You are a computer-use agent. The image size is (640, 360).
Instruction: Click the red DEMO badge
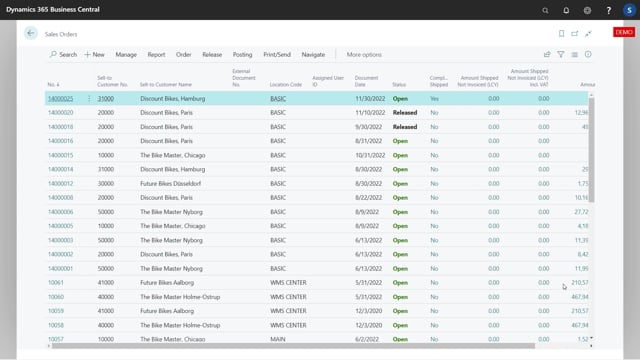624,32
